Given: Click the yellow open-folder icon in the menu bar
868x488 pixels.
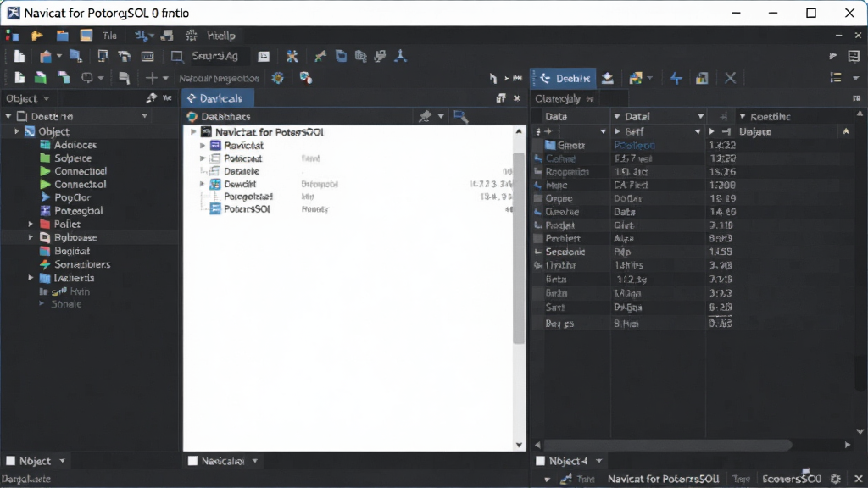Looking at the screenshot, I should coord(37,36).
